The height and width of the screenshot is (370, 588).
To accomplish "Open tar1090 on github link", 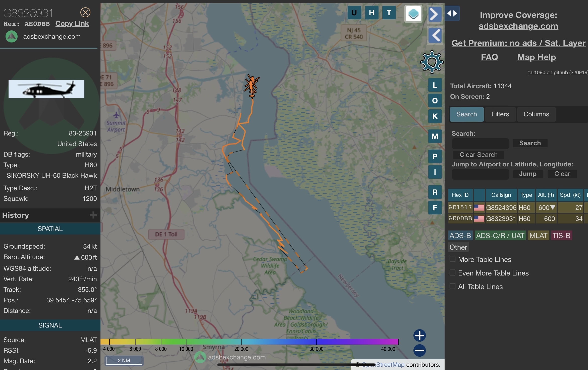I will (558, 72).
